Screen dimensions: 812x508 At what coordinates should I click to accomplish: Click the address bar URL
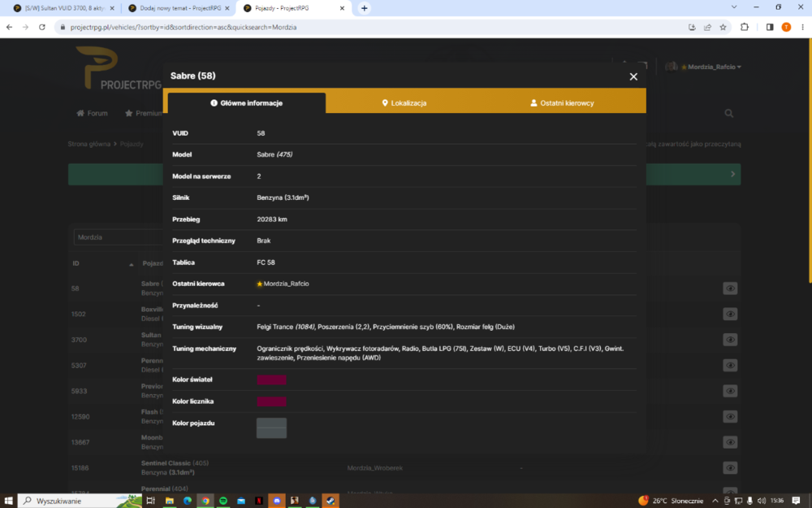point(184,27)
